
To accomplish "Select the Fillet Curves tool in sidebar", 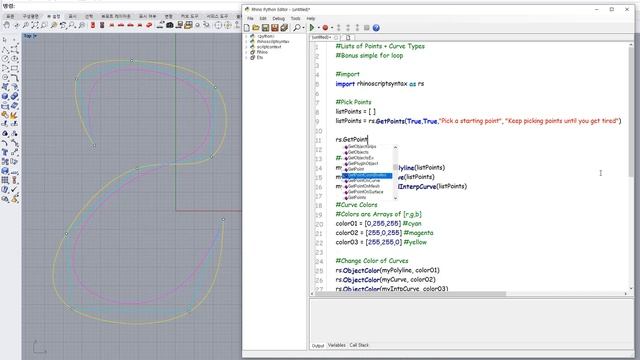I will click(15, 78).
